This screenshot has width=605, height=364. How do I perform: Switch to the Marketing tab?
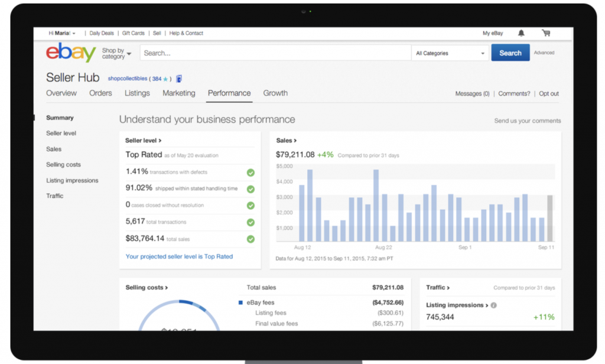178,93
